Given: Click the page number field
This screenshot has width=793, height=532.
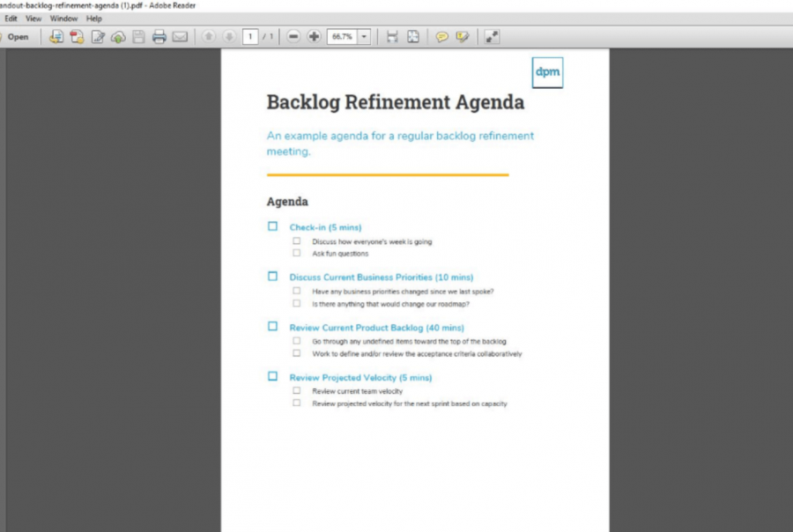Looking at the screenshot, I should pos(250,37).
